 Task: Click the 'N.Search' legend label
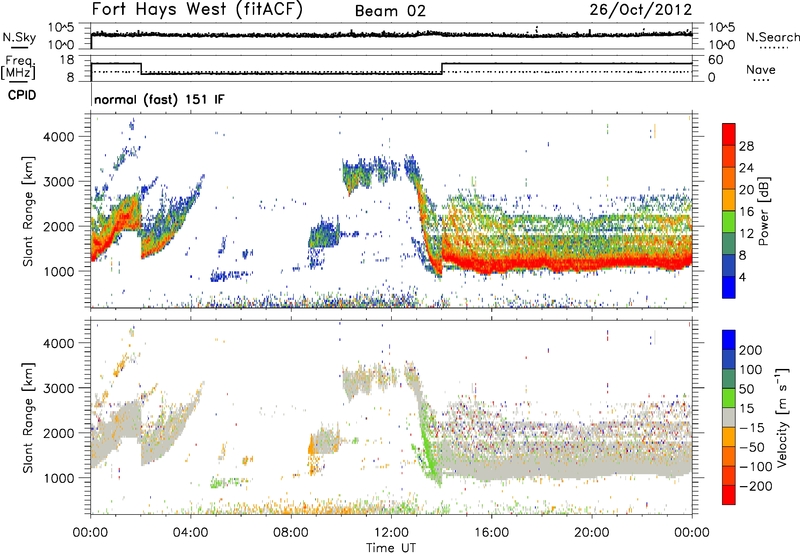click(772, 37)
